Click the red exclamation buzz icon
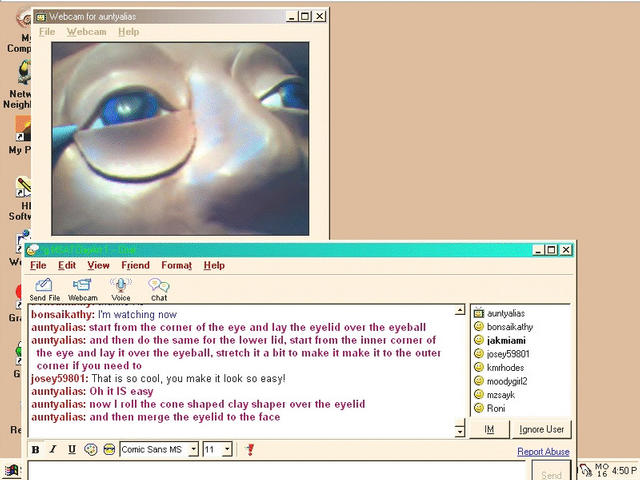640x480 pixels. click(x=250, y=449)
